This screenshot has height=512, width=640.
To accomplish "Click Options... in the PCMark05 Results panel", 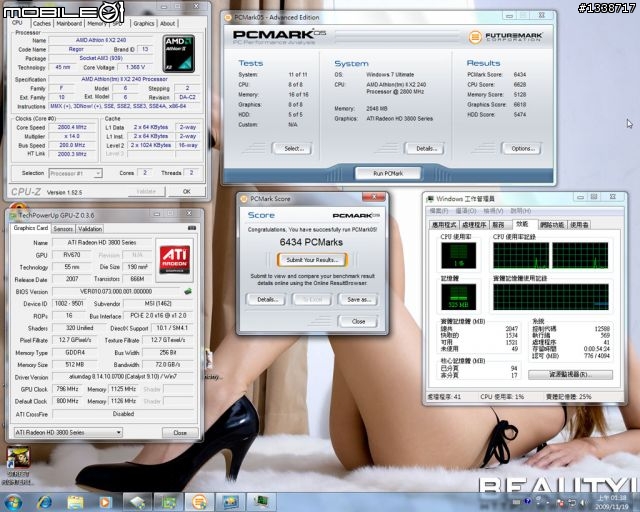I will pos(522,149).
